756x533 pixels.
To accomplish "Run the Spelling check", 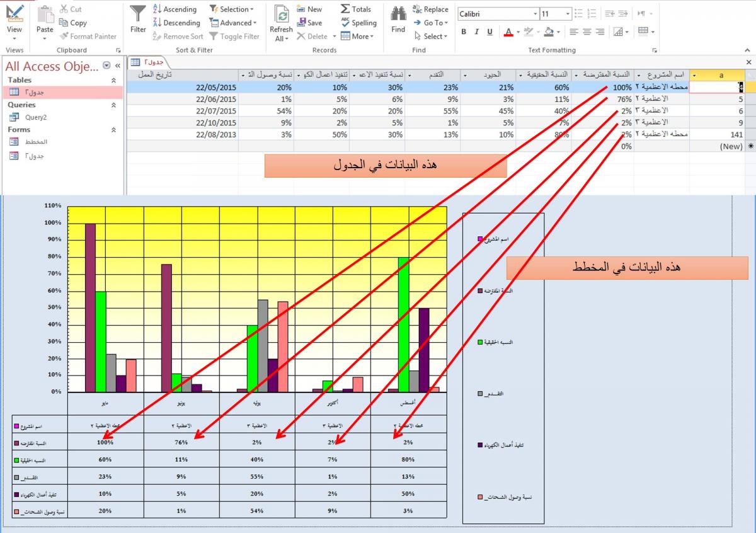I will coord(358,23).
